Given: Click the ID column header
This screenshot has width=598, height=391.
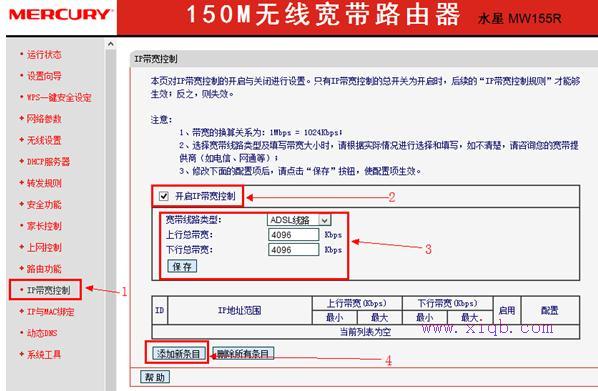Looking at the screenshot, I should click(159, 310).
